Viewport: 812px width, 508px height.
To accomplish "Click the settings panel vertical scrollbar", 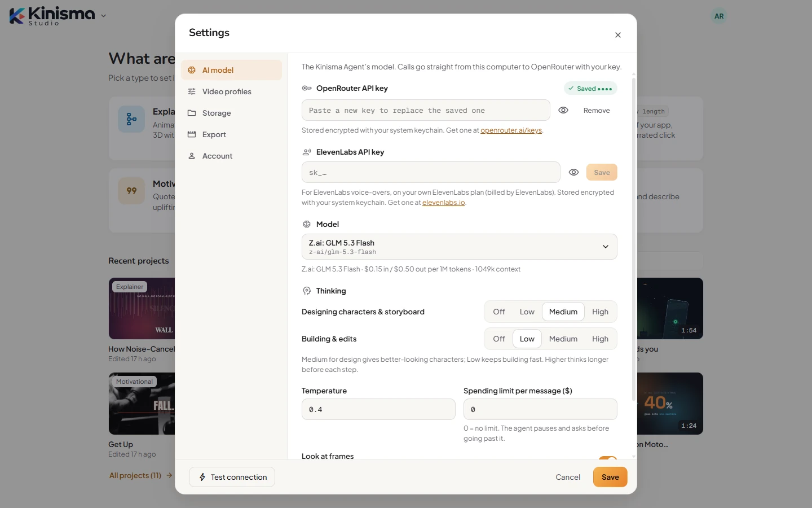I will (x=634, y=240).
